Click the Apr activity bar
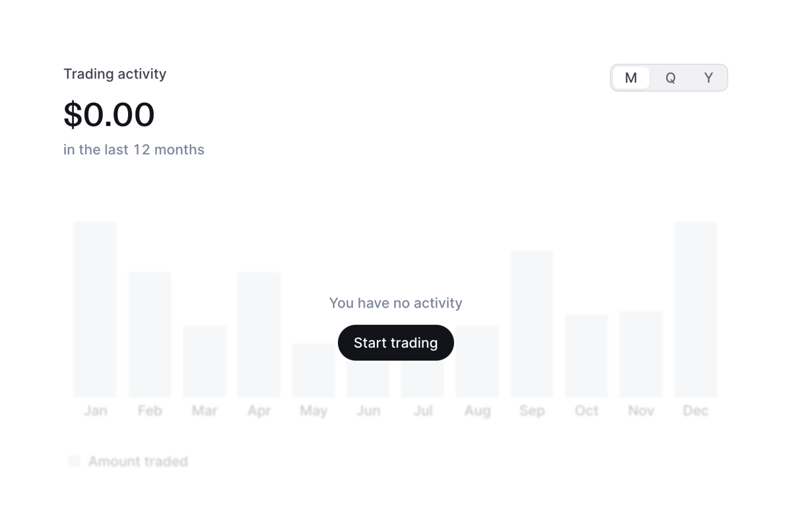Screen dimensions: 792x532 click(x=259, y=333)
